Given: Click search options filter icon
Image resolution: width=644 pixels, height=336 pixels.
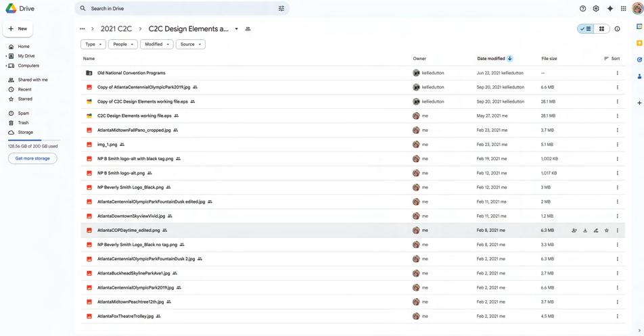Looking at the screenshot, I should (281, 8).
